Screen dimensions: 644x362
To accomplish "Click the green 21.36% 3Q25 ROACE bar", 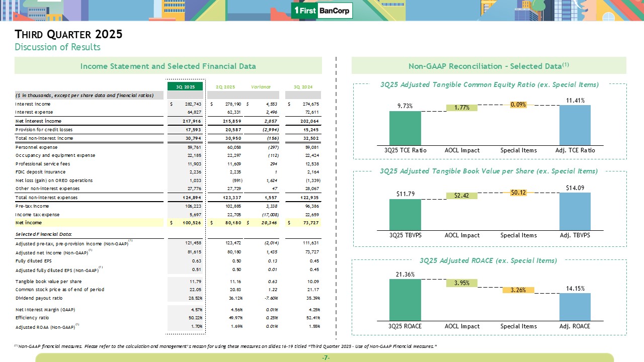I will (x=405, y=300).
